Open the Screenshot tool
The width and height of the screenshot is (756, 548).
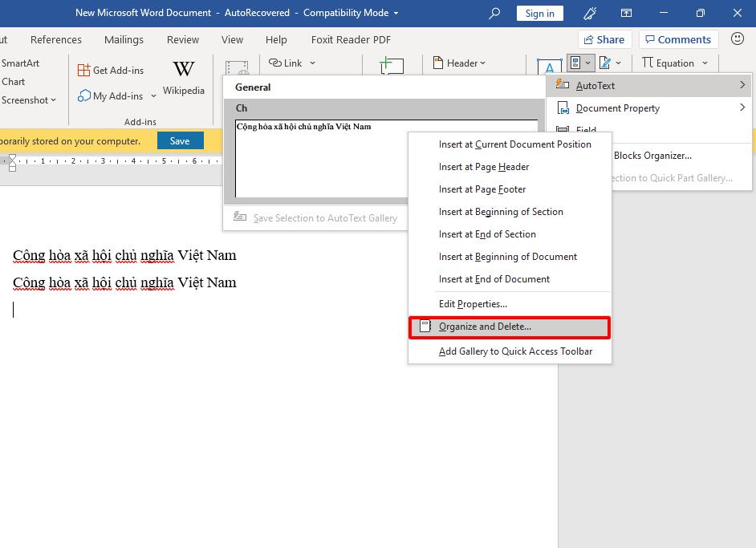point(26,99)
